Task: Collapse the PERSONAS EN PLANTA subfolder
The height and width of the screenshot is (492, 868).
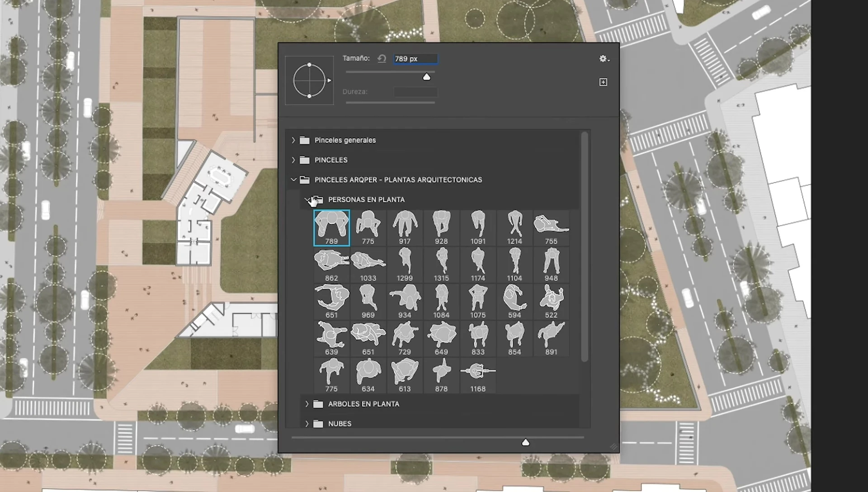Action: tap(307, 199)
